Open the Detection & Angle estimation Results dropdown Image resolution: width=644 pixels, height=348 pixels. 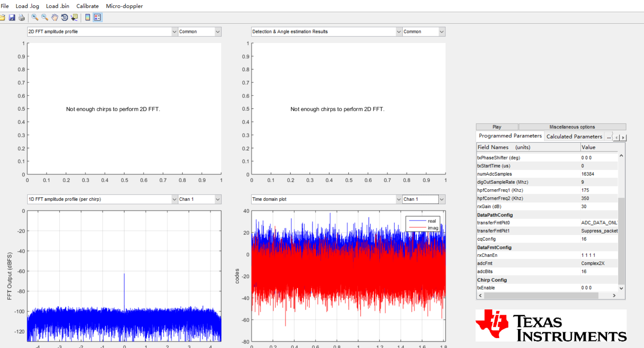[x=326, y=31]
